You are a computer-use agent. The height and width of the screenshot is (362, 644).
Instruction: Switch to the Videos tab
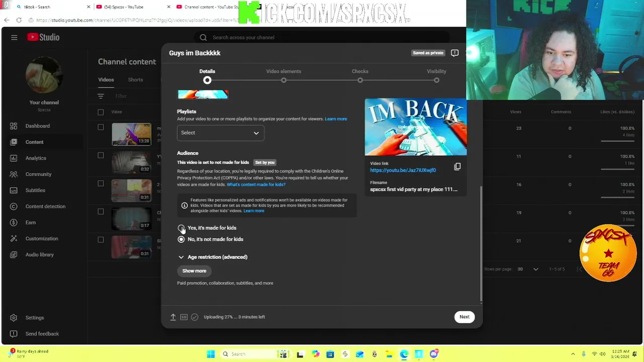point(106,79)
